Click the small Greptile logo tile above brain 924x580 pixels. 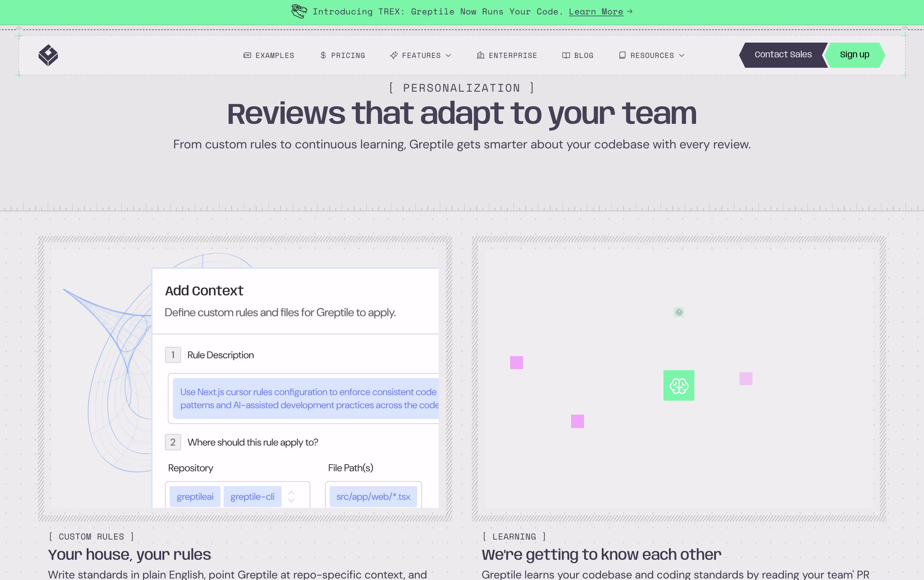(679, 312)
